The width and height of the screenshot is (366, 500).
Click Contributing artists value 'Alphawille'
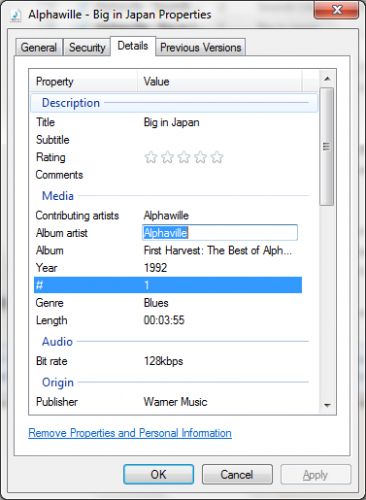[x=166, y=215]
